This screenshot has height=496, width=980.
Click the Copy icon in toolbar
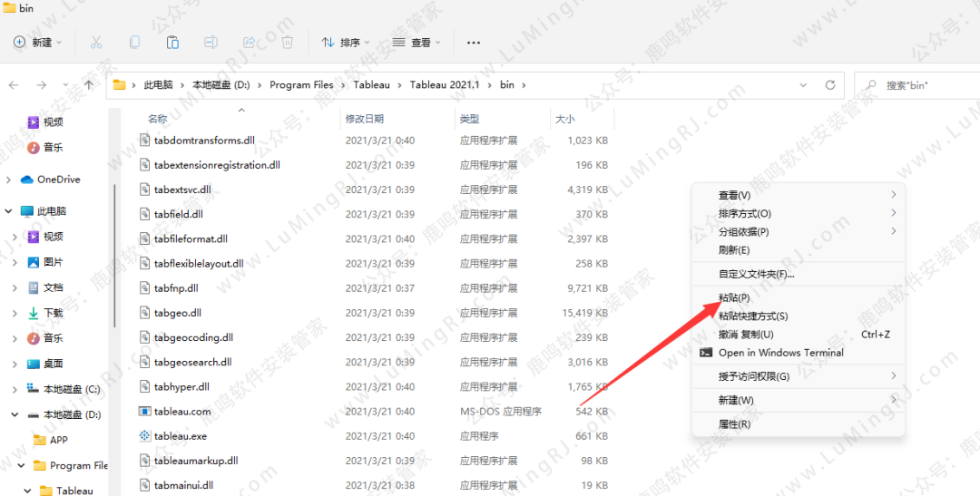point(134,43)
